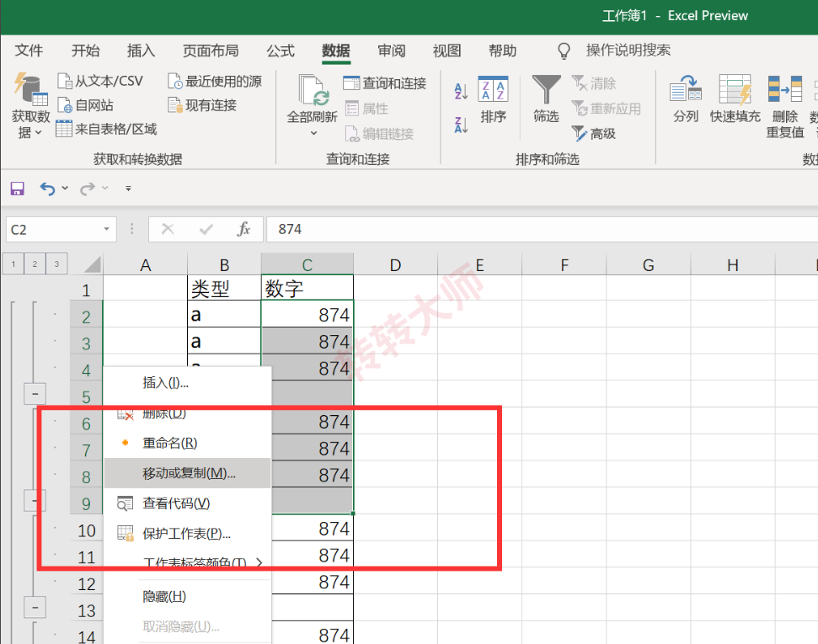
Task: Open Existing Connections (现有连接)
Action: pyautogui.click(x=202, y=105)
